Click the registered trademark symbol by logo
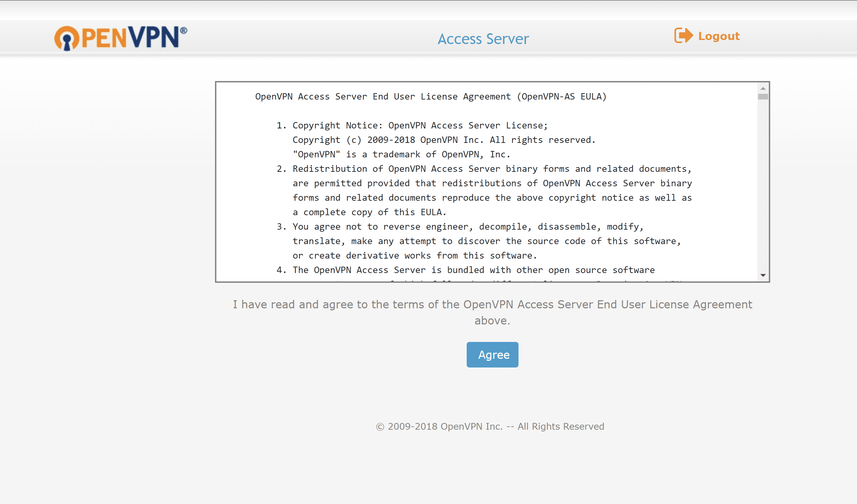 pyautogui.click(x=183, y=31)
